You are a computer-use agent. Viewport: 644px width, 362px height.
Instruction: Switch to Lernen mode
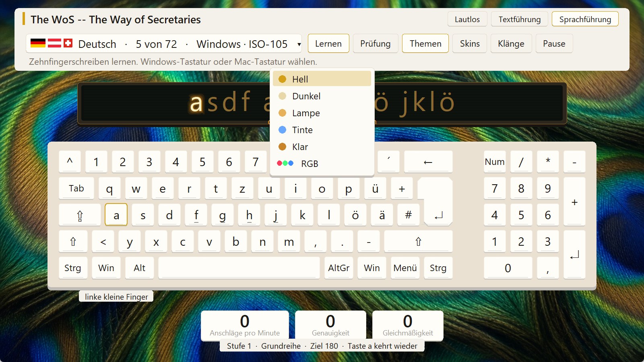(328, 43)
